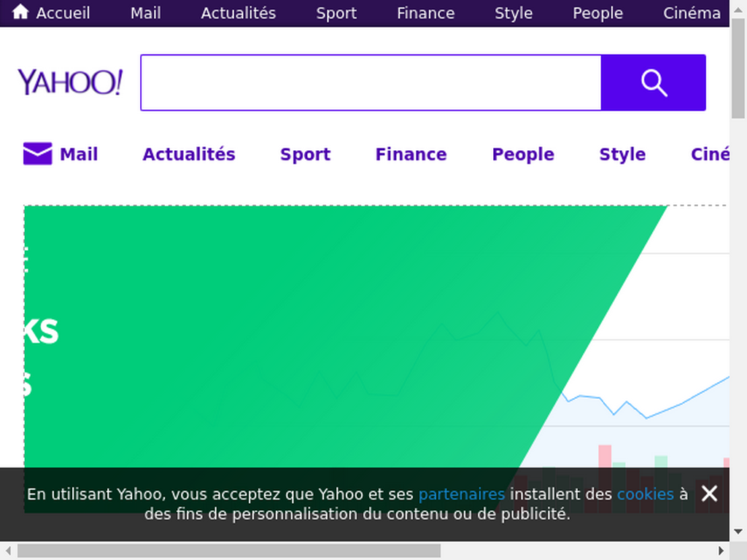
Task: Select Finance in the top dark bar
Action: coord(425,13)
